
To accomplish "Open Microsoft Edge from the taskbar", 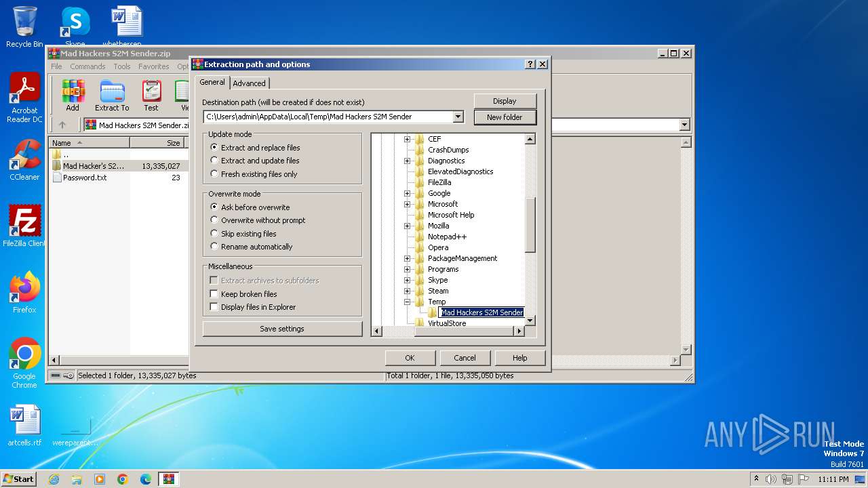I will [x=146, y=479].
